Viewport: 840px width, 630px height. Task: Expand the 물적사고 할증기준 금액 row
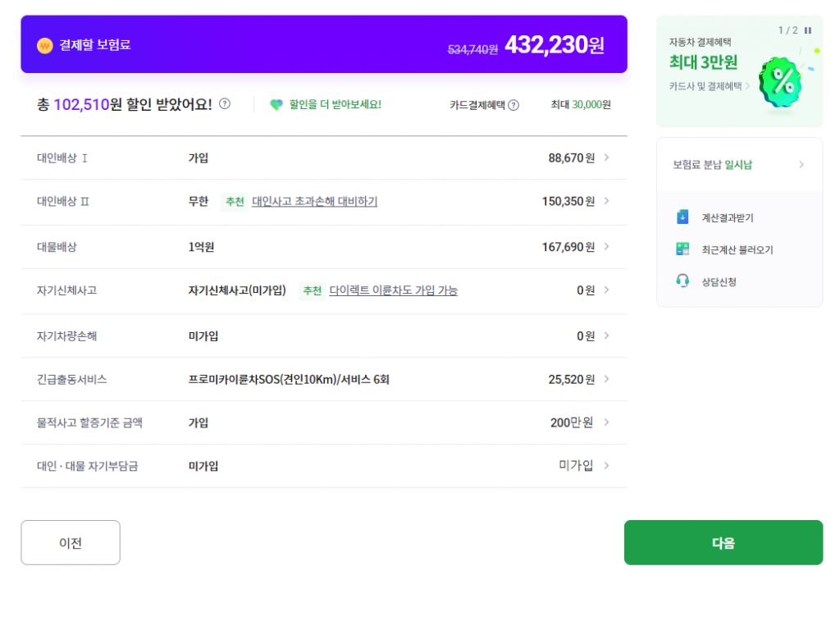tap(605, 422)
